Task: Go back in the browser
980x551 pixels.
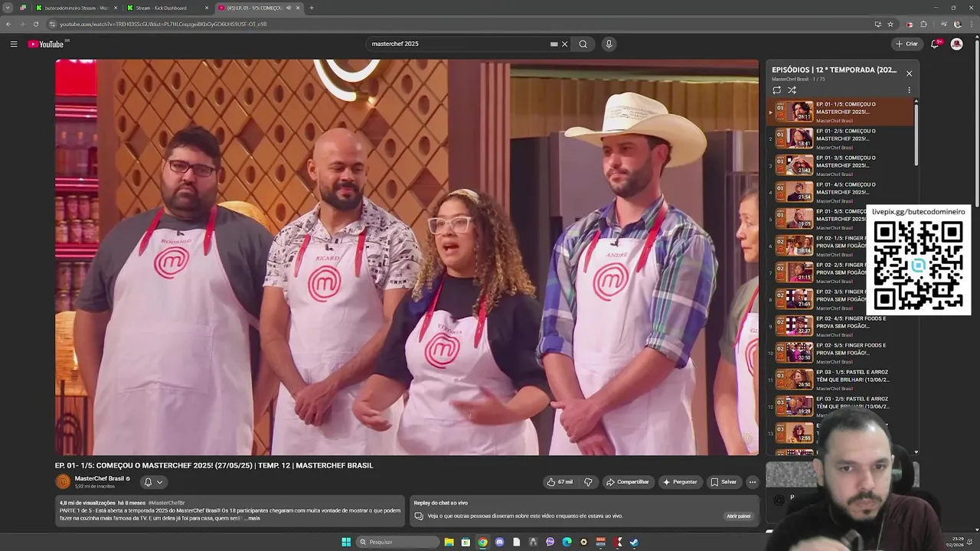Action: [8, 24]
